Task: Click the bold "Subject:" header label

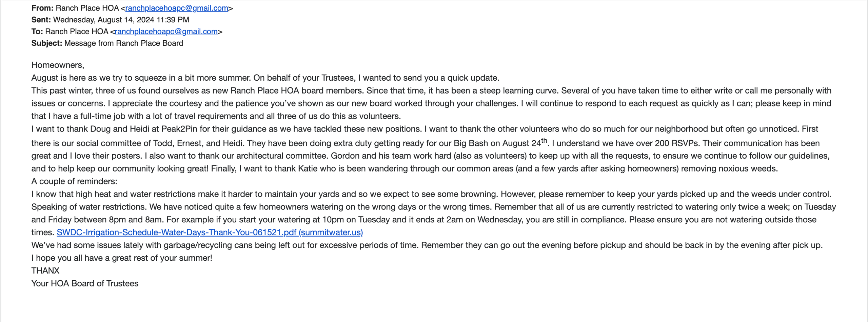Action: point(47,43)
